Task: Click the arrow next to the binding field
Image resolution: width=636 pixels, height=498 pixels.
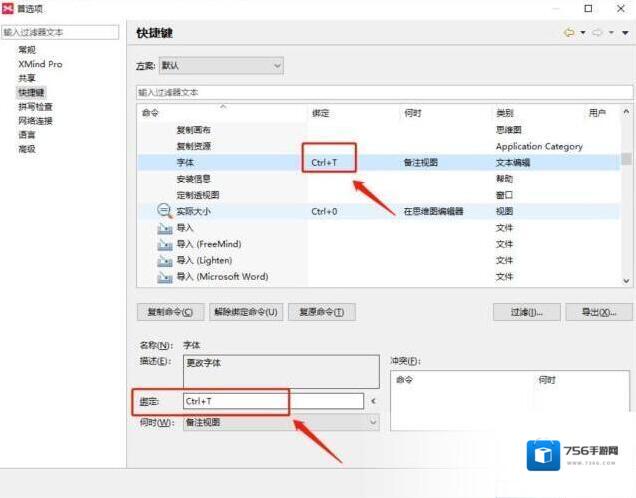Action: 373,401
